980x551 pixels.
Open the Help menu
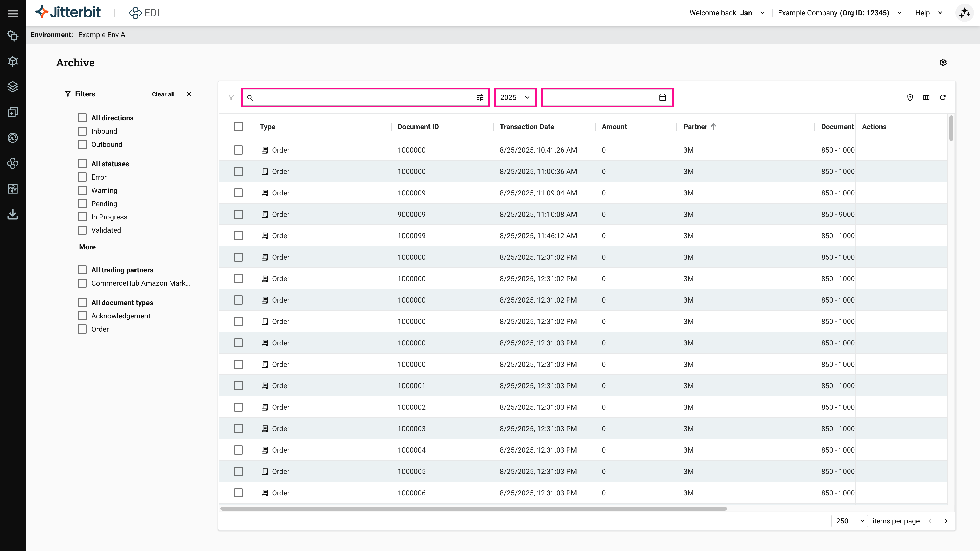(928, 13)
